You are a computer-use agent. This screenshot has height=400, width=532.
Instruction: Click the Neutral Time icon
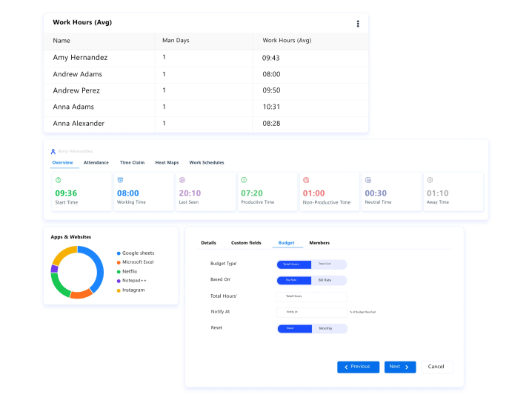tap(368, 180)
